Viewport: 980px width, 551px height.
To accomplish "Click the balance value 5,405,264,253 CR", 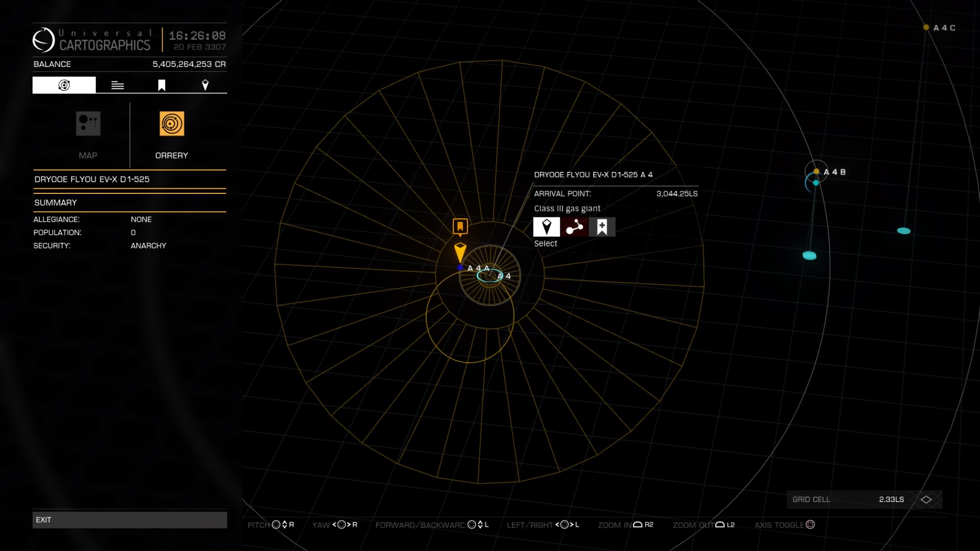I will (189, 64).
